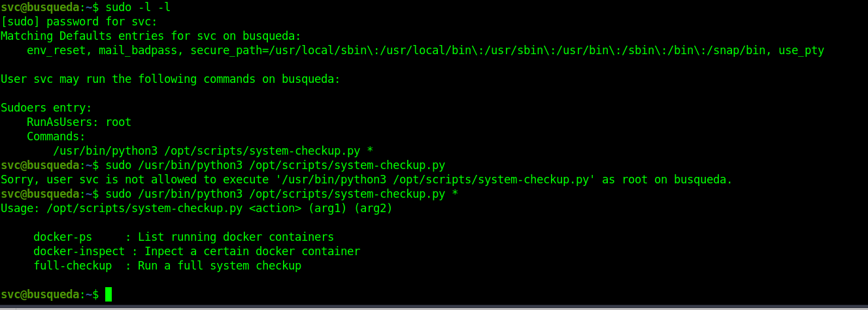Click the '[sudo] password for svc:' line

click(x=79, y=22)
